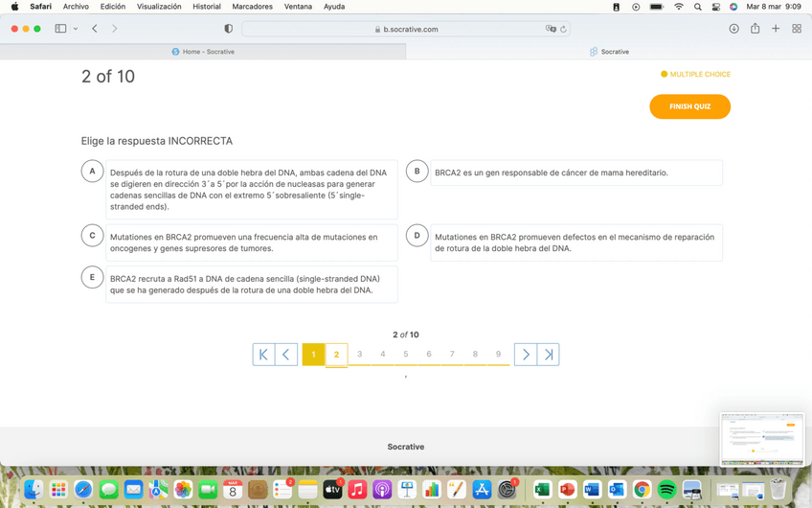The width and height of the screenshot is (812, 508).
Task: Open the Edición menu
Action: pos(113,7)
